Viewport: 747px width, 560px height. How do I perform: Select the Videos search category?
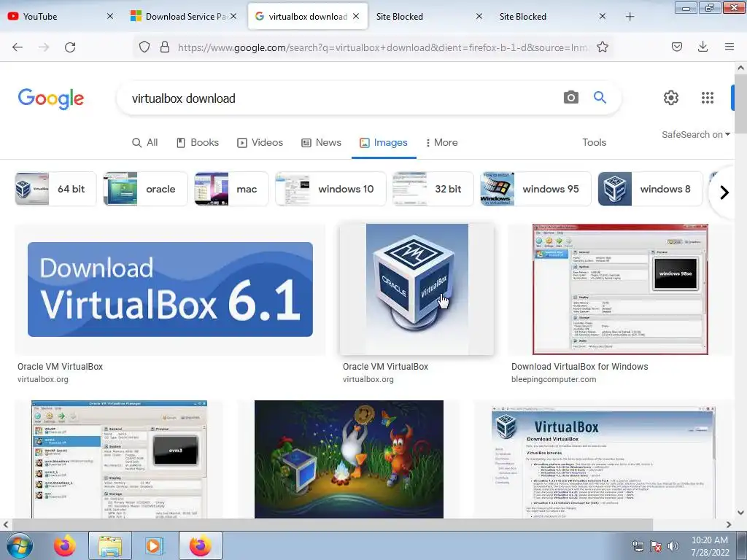click(x=260, y=142)
